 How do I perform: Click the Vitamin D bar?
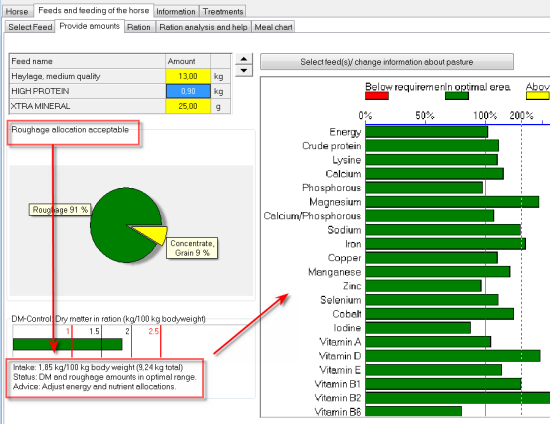click(453, 356)
